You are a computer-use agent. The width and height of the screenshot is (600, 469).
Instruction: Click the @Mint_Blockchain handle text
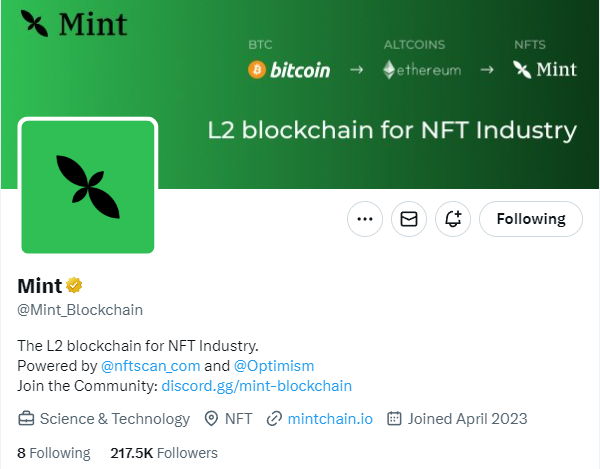click(x=80, y=310)
